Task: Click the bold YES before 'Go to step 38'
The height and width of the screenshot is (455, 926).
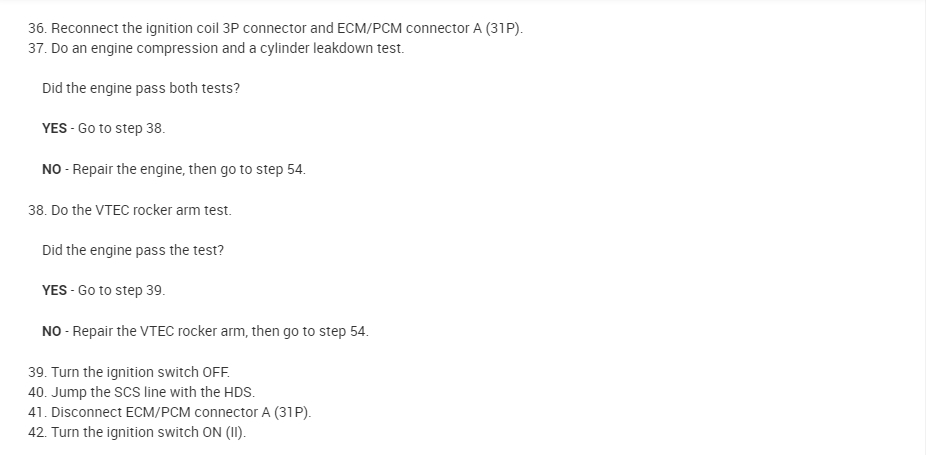Action: [x=55, y=129]
